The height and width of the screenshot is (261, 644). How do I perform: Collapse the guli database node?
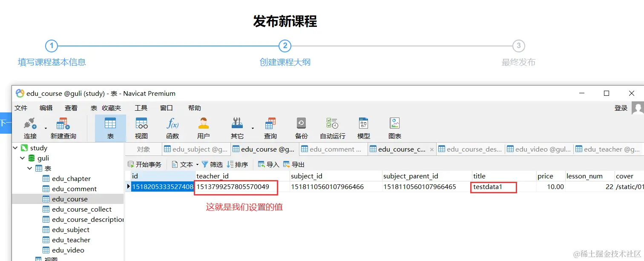(23, 158)
